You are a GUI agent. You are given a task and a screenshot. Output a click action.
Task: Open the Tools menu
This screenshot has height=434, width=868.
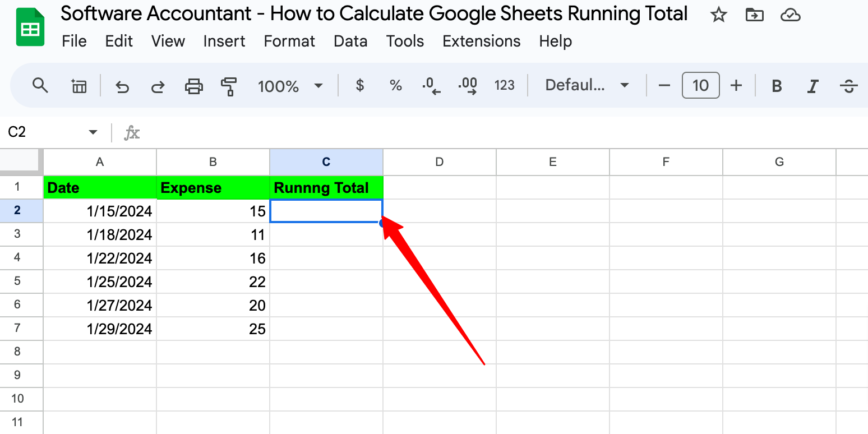coord(405,41)
